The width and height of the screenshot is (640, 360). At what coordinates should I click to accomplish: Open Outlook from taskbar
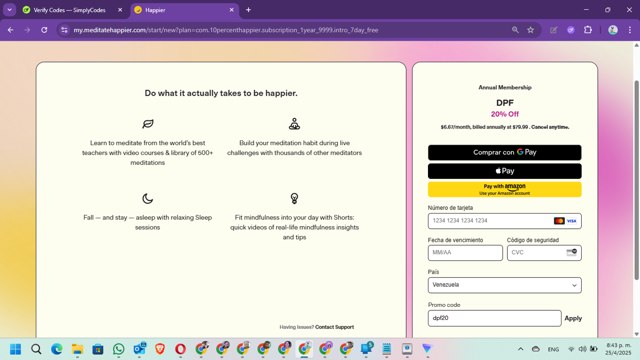pos(140,349)
